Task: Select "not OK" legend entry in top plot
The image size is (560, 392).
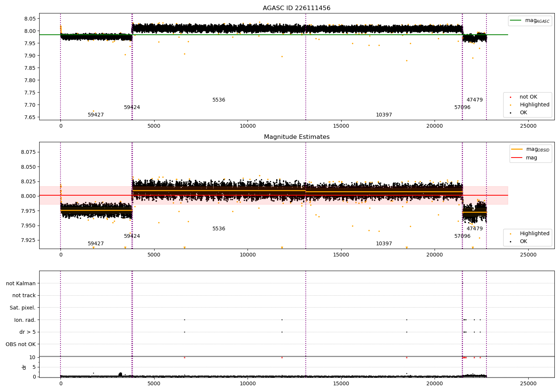Action: (x=528, y=97)
